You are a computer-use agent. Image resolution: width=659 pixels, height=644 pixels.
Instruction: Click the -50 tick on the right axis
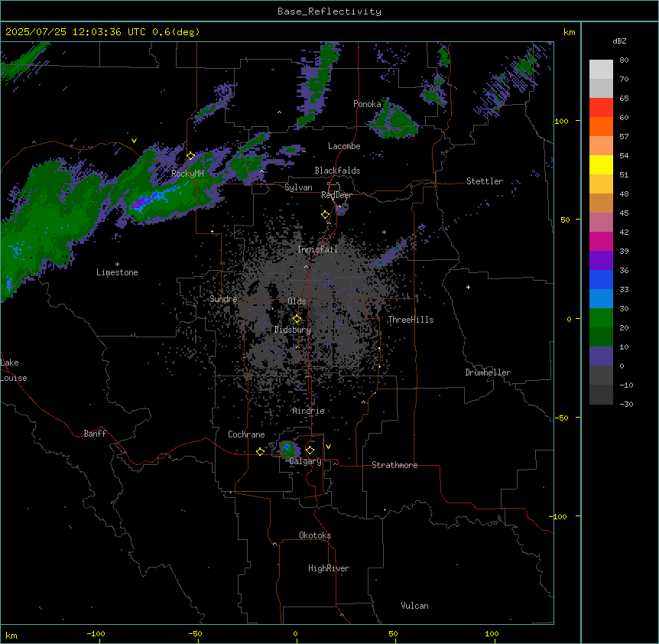561,418
